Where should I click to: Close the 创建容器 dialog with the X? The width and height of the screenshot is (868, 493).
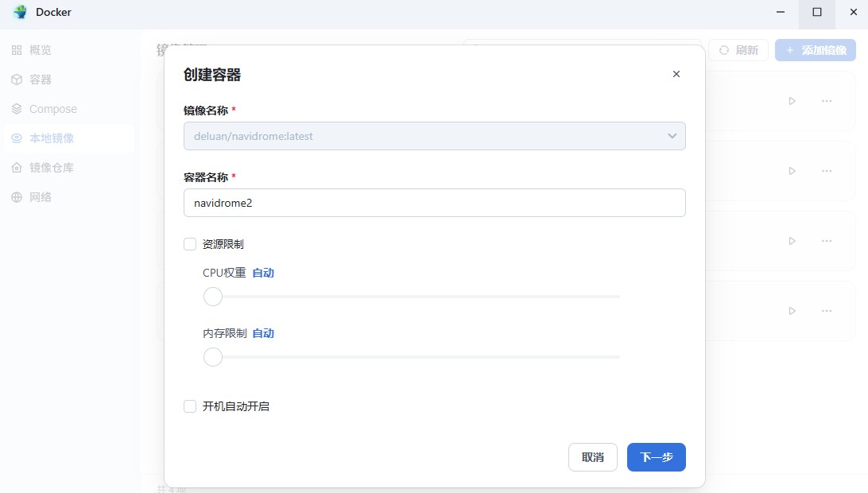pyautogui.click(x=676, y=74)
